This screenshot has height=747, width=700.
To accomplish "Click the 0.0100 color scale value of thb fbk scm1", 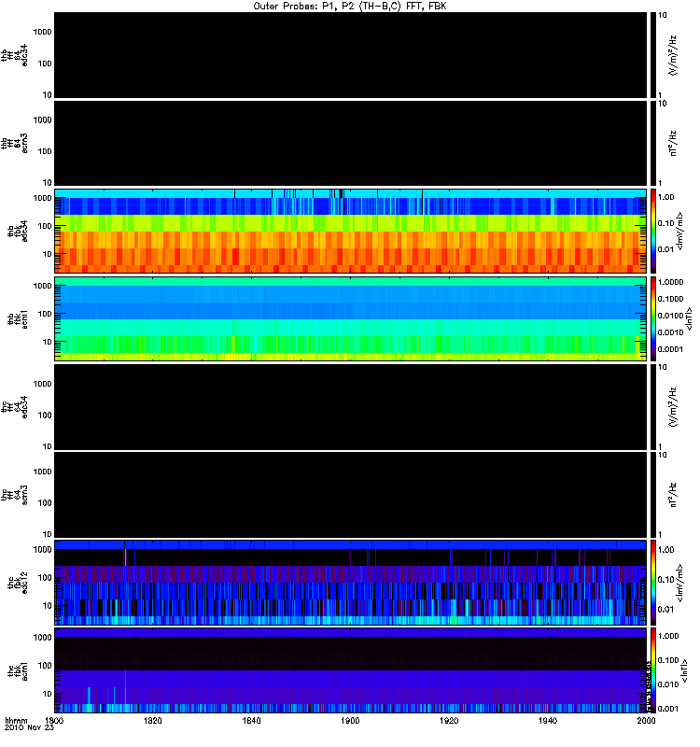I will [670, 316].
